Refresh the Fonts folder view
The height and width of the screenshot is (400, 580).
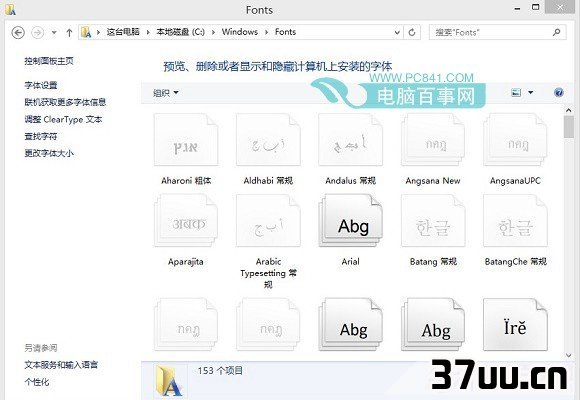point(412,33)
